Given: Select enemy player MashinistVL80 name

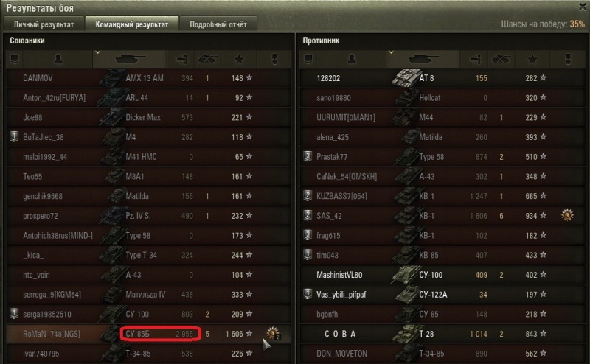Looking at the screenshot, I should pyautogui.click(x=339, y=275).
